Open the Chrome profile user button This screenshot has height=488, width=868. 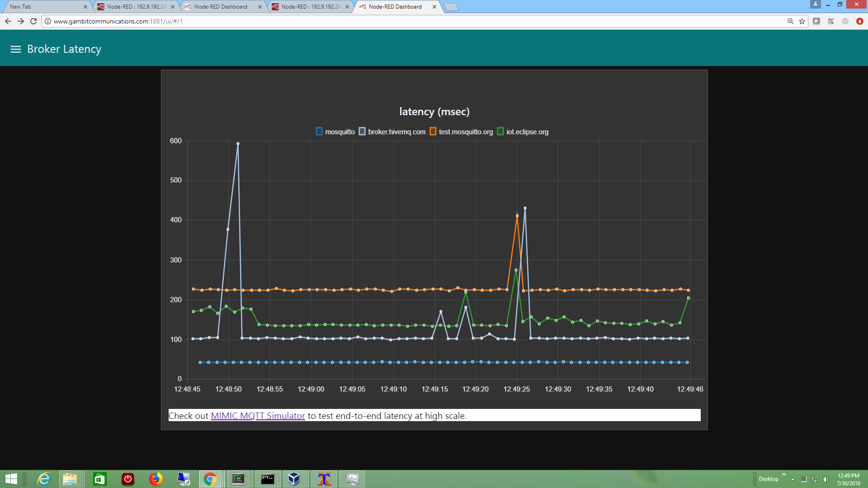click(x=816, y=4)
